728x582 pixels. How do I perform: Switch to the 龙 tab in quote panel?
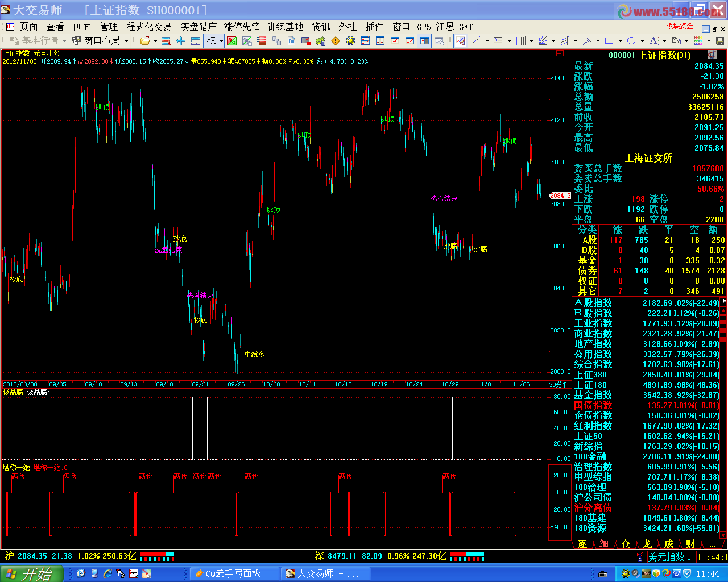point(647,544)
